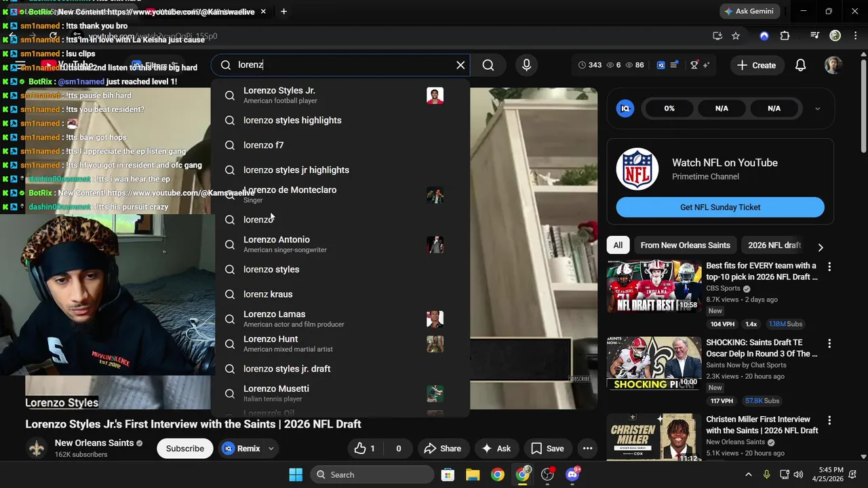Select suggestion lorenzo styles jr highlights
868x488 pixels.
340,170
